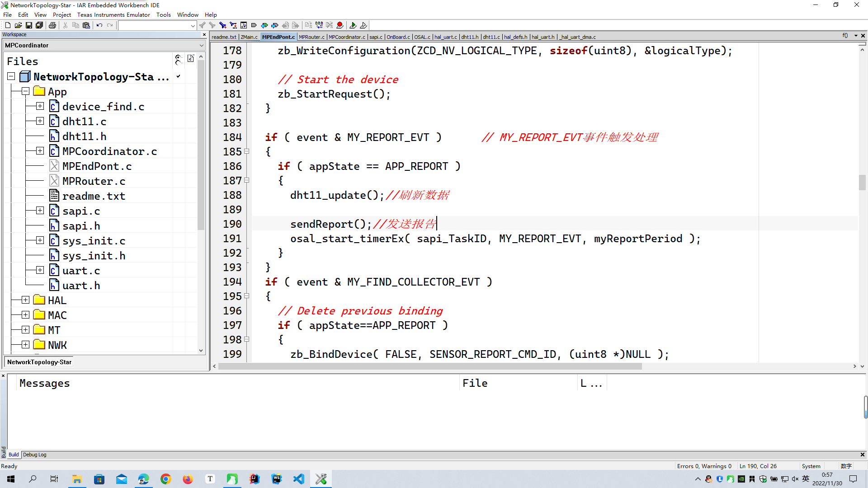The height and width of the screenshot is (488, 868).
Task: Undo the last edit
Action: pyautogui.click(x=99, y=25)
